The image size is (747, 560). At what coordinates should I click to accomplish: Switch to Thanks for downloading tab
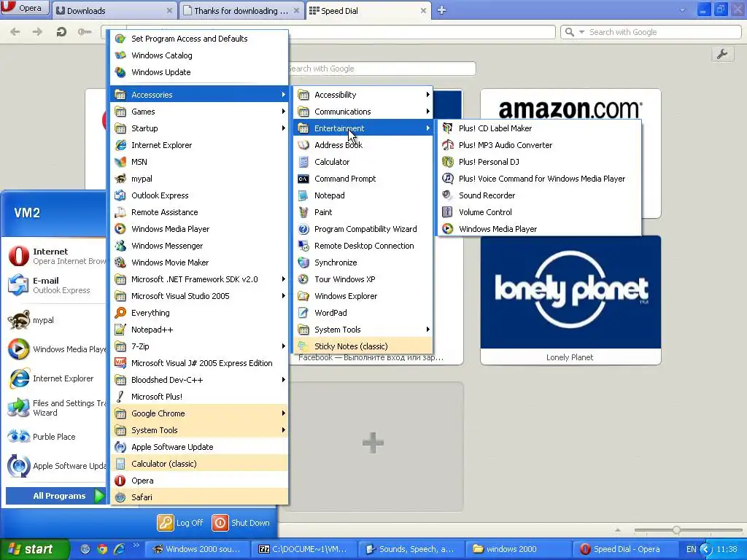[241, 10]
